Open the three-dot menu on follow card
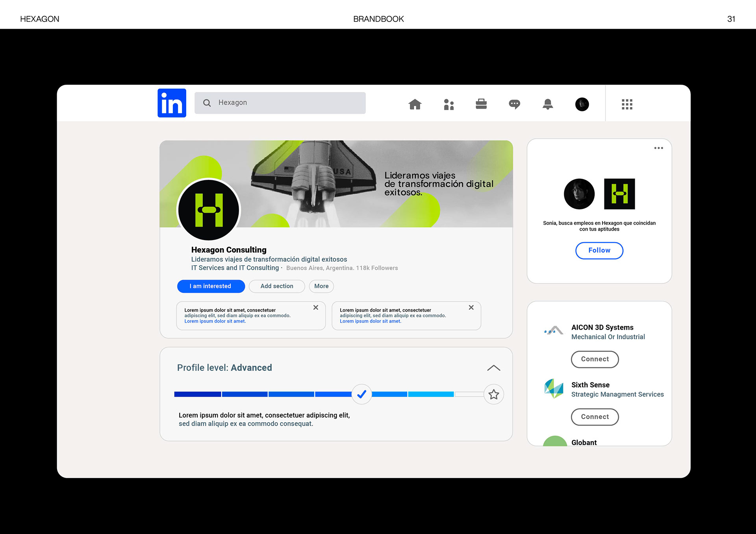The image size is (756, 534). (658, 148)
